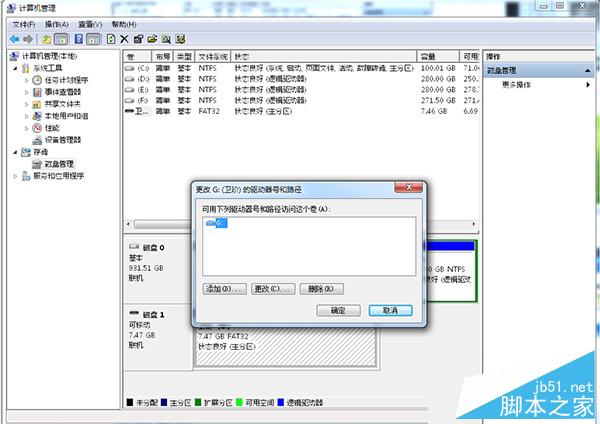Viewport: 600px width, 424px height.
Task: Click the Change (C) button in dialog
Action: coord(273,289)
